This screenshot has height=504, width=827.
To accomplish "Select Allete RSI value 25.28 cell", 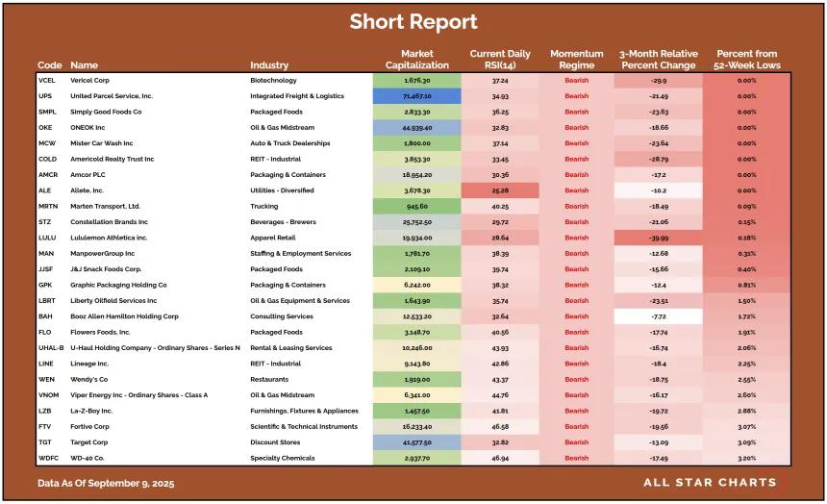I will point(500,190).
